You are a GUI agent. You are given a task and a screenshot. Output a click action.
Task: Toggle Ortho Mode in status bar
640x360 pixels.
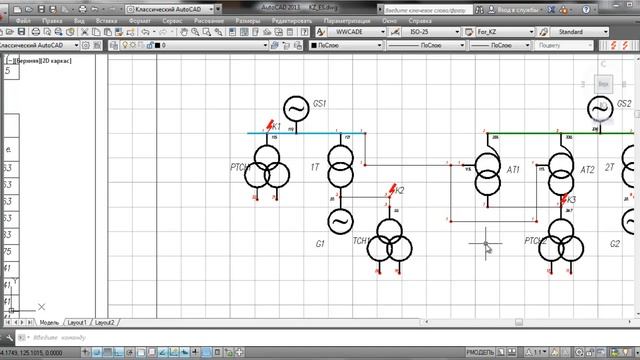click(x=119, y=352)
